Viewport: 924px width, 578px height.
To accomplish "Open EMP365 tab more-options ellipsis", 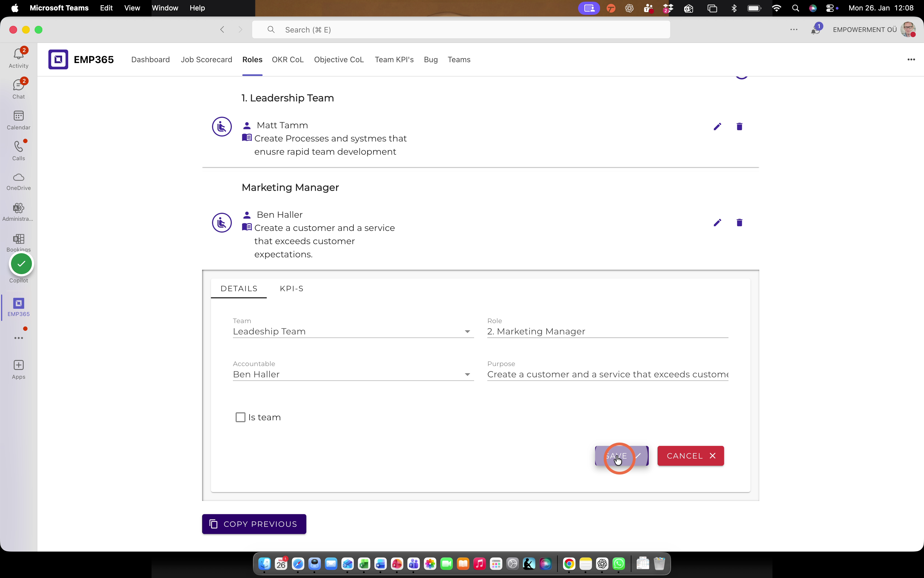I will click(911, 59).
